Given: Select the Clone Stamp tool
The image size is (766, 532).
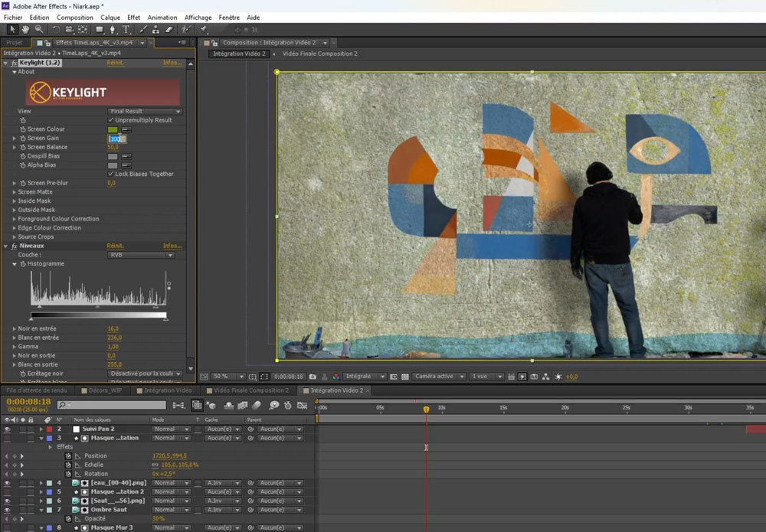Looking at the screenshot, I should (155, 30).
